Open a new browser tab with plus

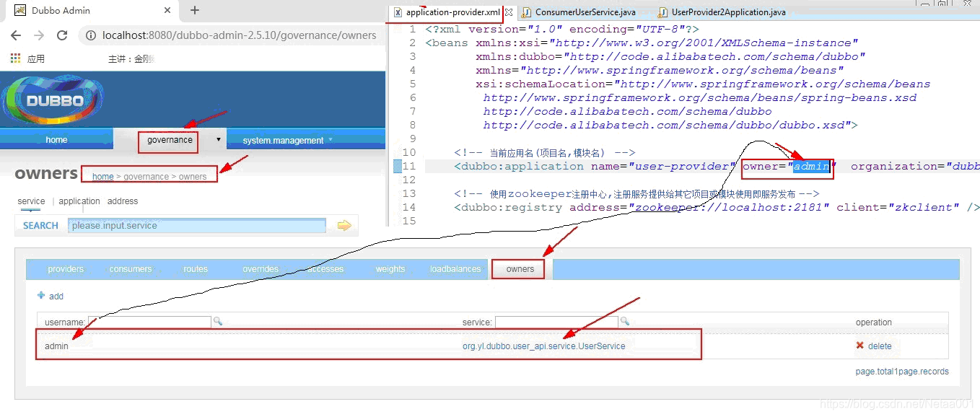194,10
